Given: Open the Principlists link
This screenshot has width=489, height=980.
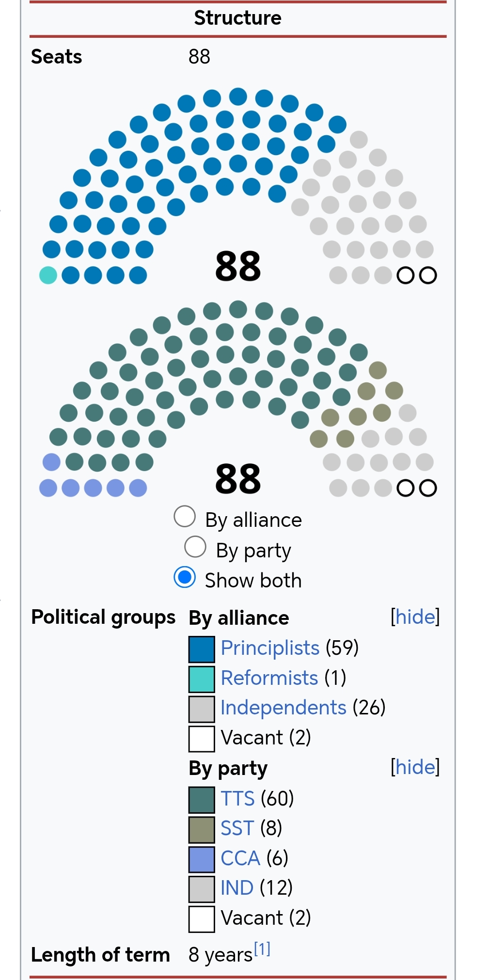Looking at the screenshot, I should (270, 648).
